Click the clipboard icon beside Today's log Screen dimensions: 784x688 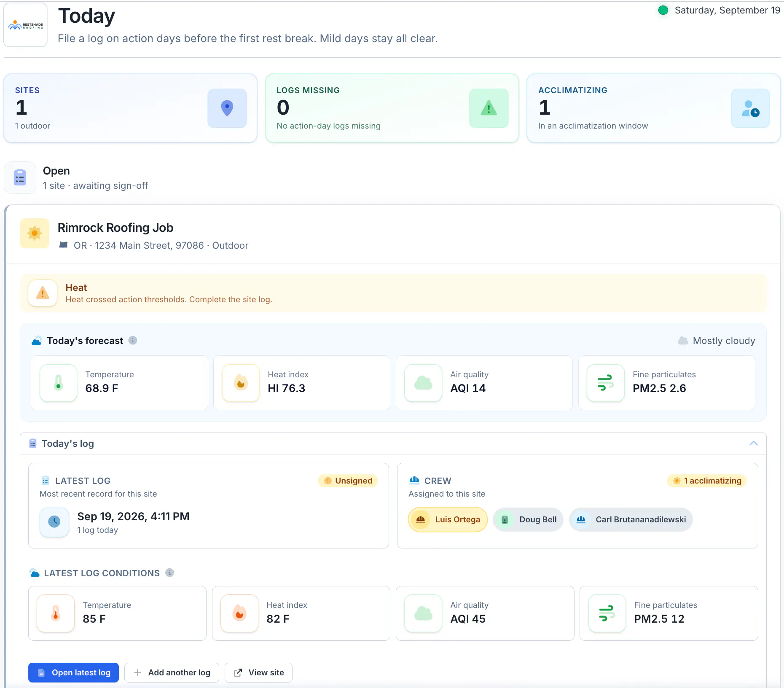pos(33,443)
